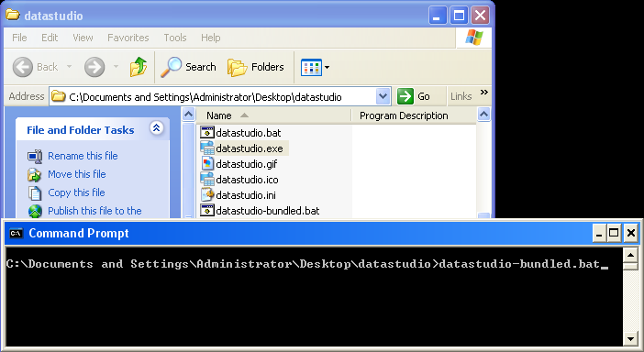Click the Rename this file link
This screenshot has height=352, width=644.
click(x=83, y=156)
